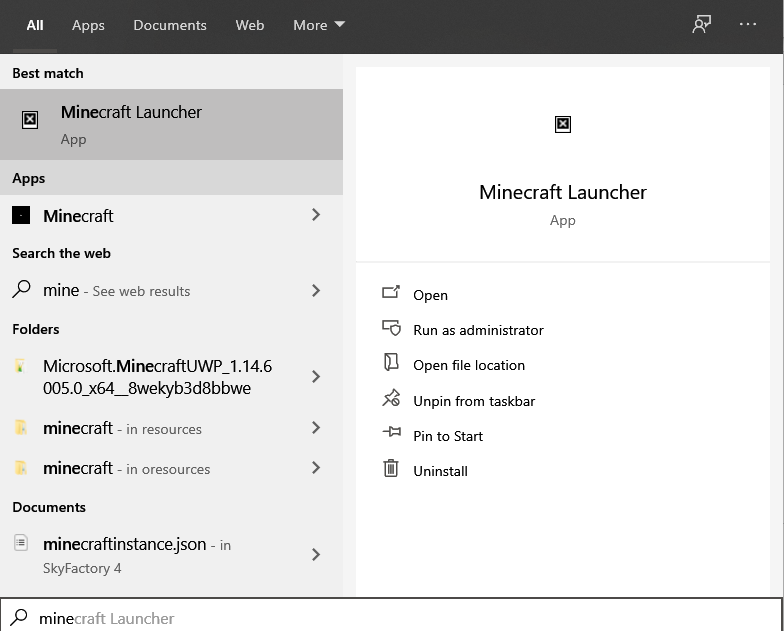
Task: Click the Documents section header
Action: point(49,507)
